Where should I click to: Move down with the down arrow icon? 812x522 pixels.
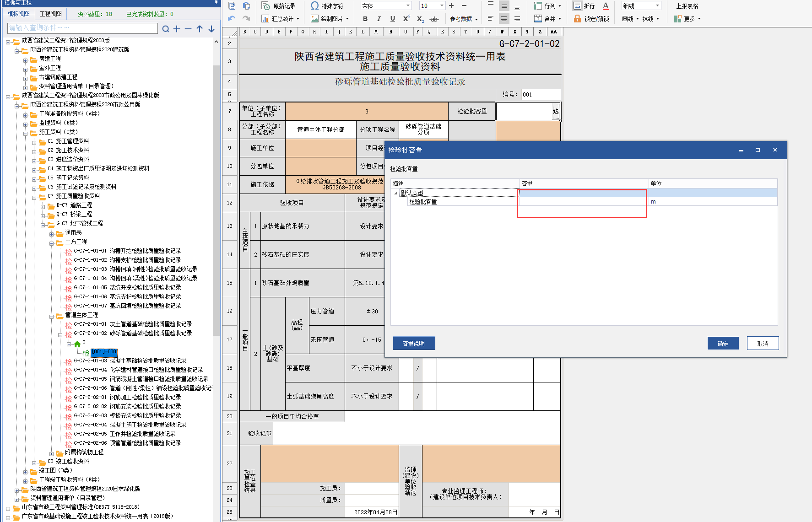point(211,29)
